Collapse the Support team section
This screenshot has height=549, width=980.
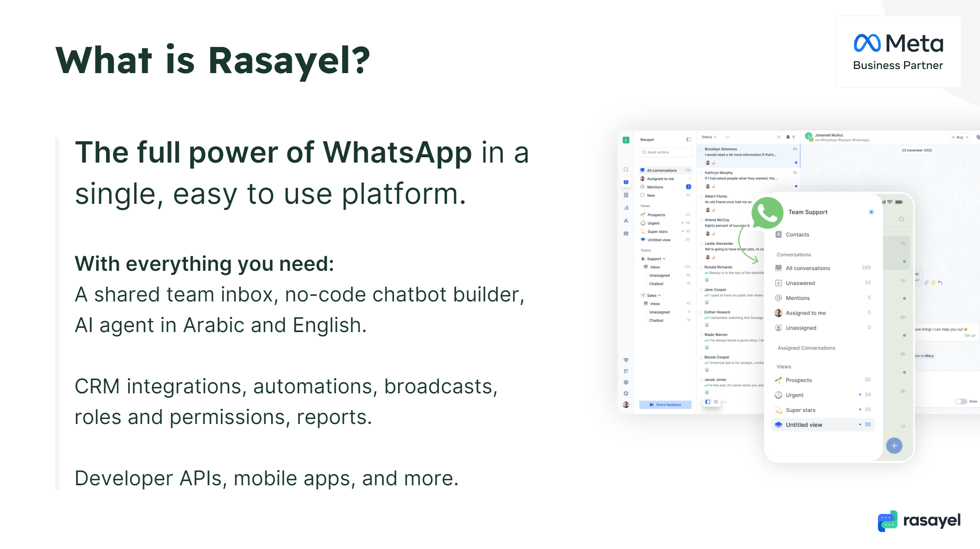coord(664,259)
